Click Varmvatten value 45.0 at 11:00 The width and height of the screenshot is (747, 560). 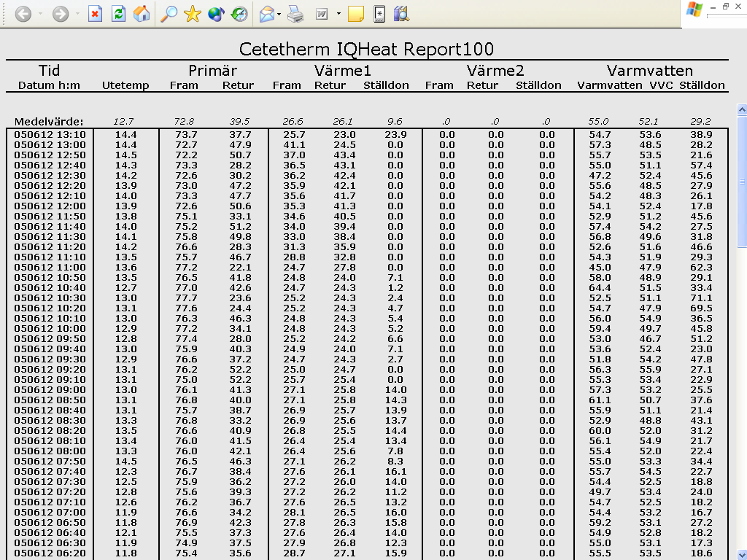600,267
